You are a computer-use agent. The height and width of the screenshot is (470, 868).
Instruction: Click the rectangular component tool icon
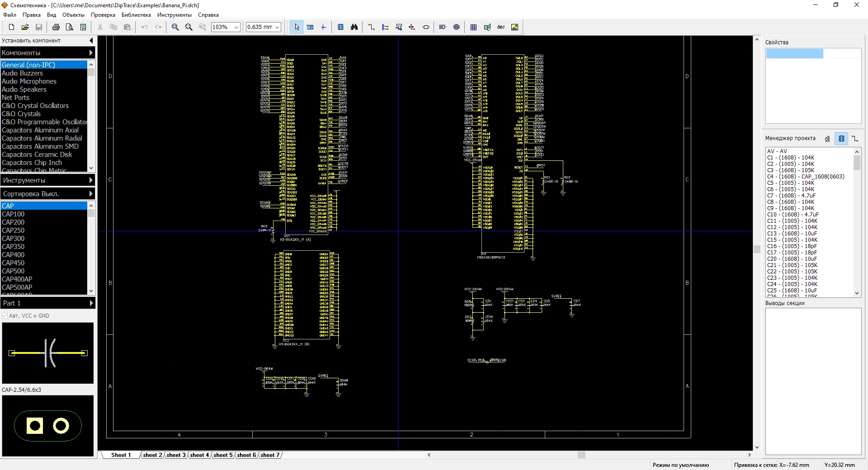click(x=443, y=27)
